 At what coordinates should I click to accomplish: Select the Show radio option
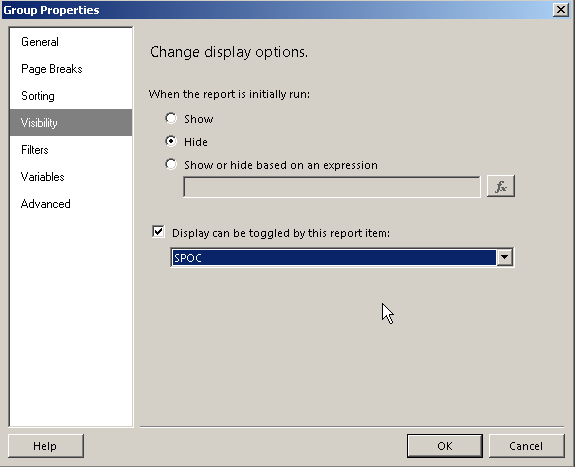click(x=171, y=118)
